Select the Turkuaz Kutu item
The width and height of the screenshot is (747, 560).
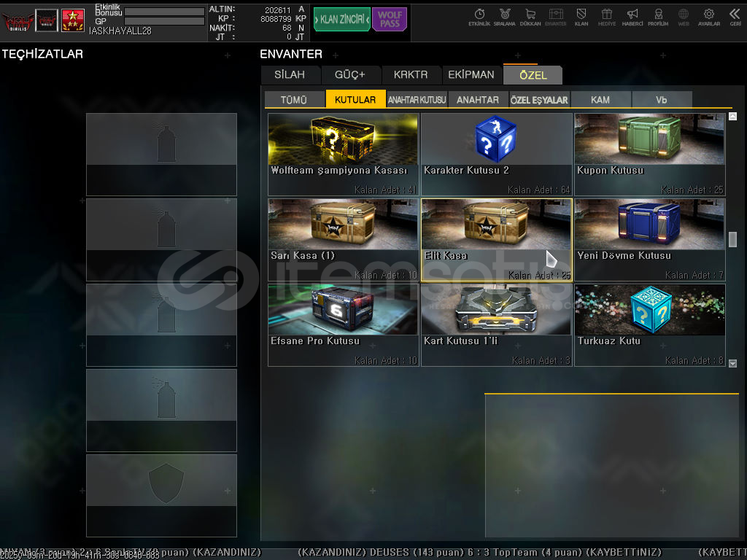point(650,325)
